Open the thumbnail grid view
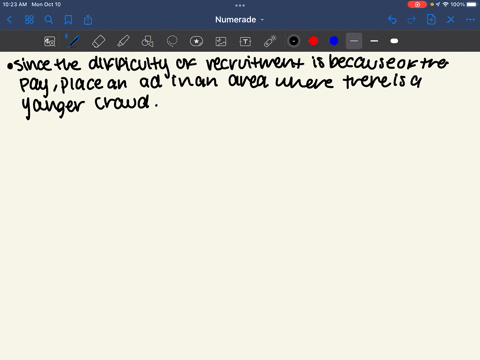This screenshot has height=360, width=480. pyautogui.click(x=29, y=20)
